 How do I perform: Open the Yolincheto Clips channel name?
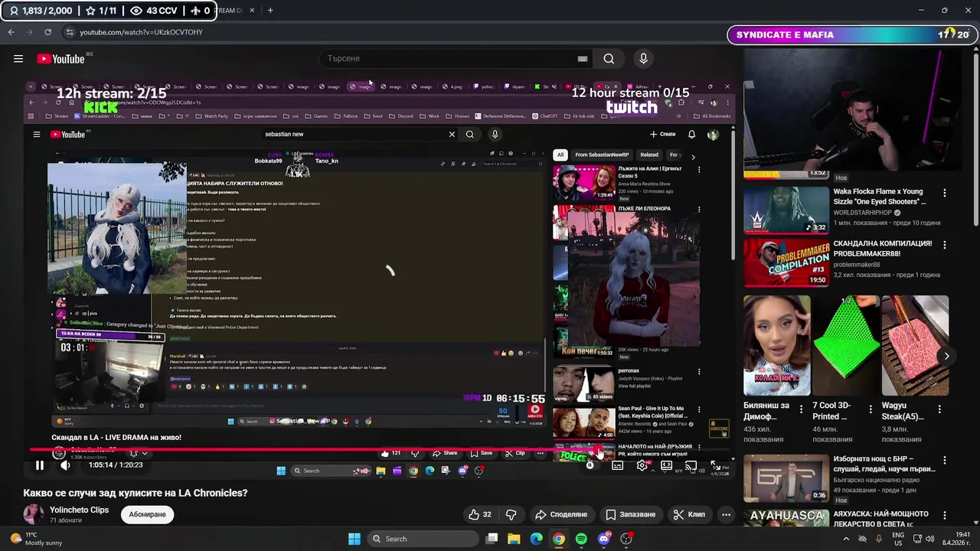point(79,510)
